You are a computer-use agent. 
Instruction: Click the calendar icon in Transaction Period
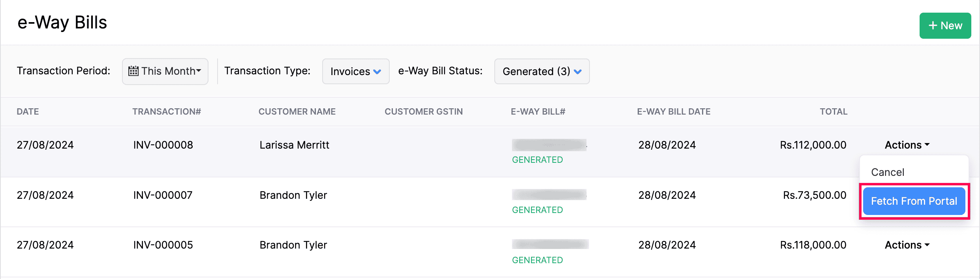(133, 71)
